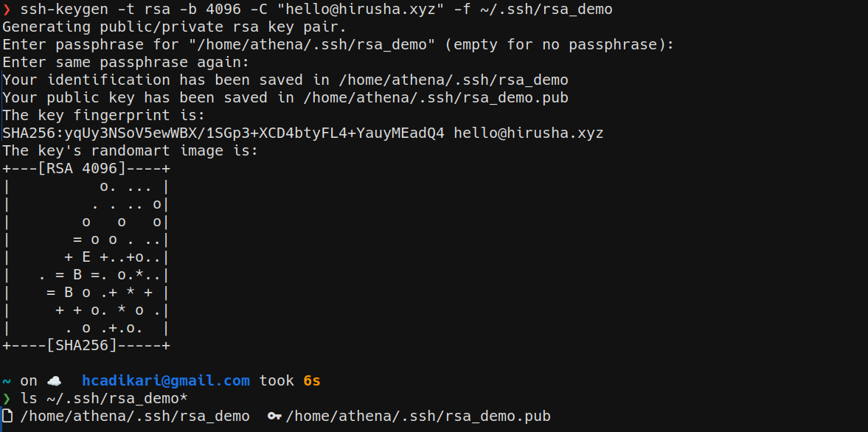Image resolution: width=868 pixels, height=432 pixels.
Task: Click the cloud icon in the prompt
Action: pos(55,381)
